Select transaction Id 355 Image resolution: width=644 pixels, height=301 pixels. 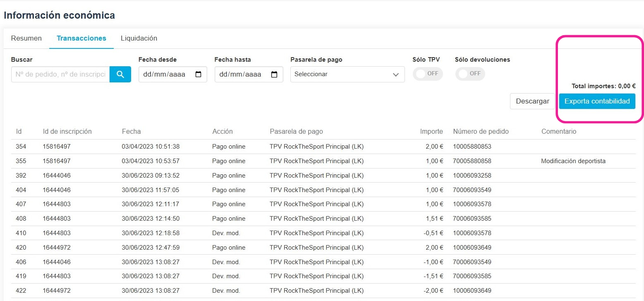pos(21,161)
